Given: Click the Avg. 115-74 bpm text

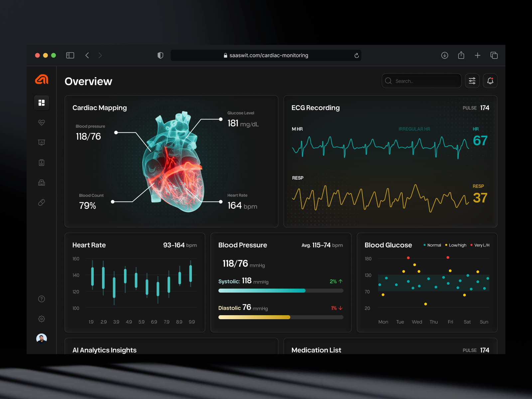Looking at the screenshot, I should pos(322,245).
